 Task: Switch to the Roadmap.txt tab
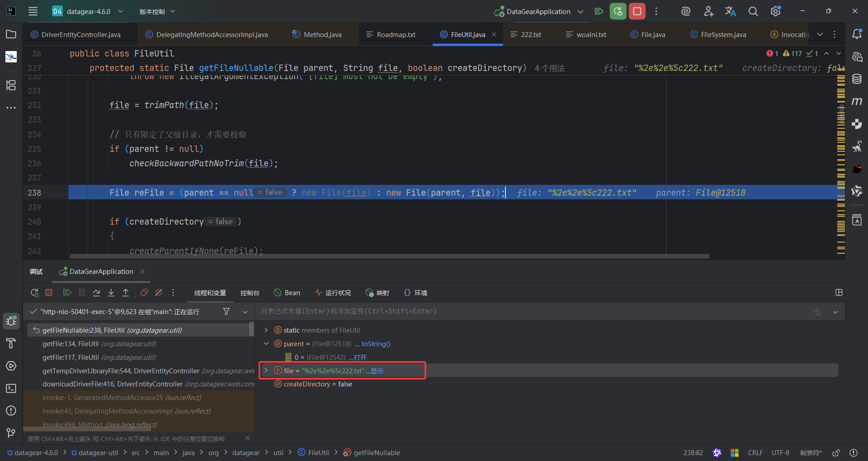(391, 35)
